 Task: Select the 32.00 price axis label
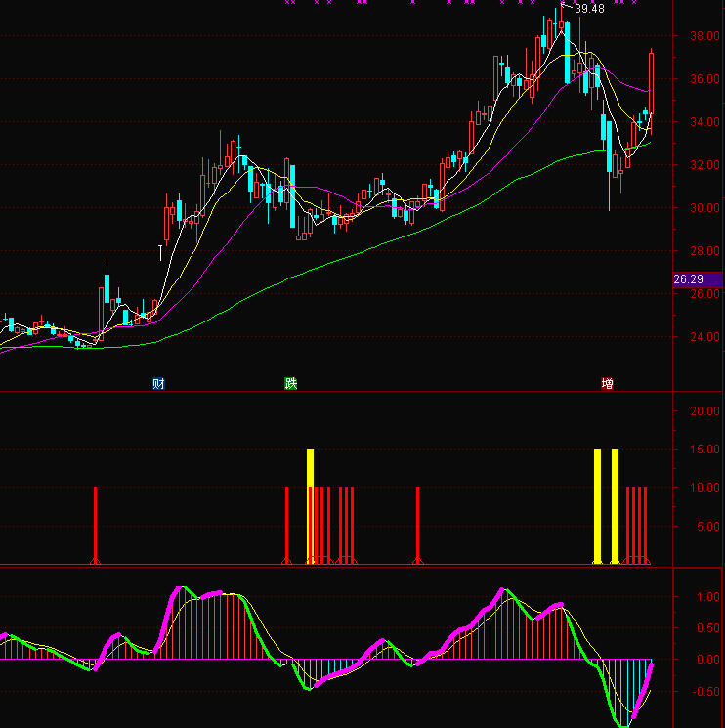704,165
